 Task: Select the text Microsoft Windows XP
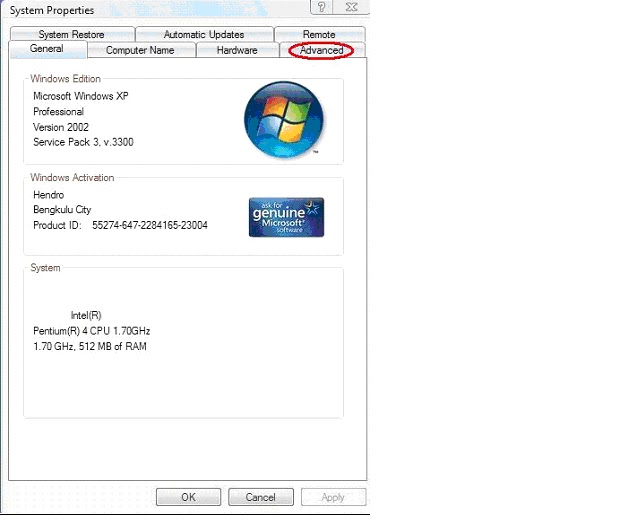pos(81,96)
